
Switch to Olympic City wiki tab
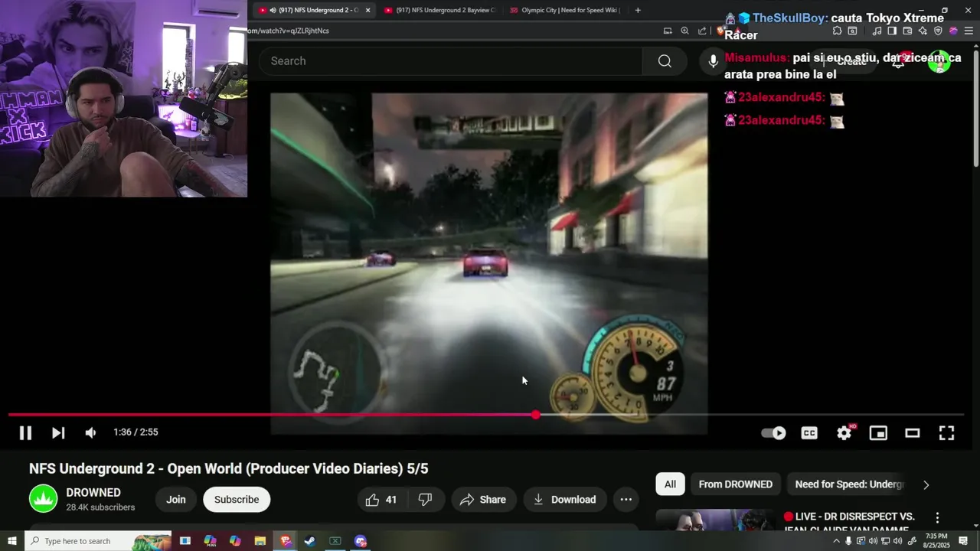click(564, 10)
